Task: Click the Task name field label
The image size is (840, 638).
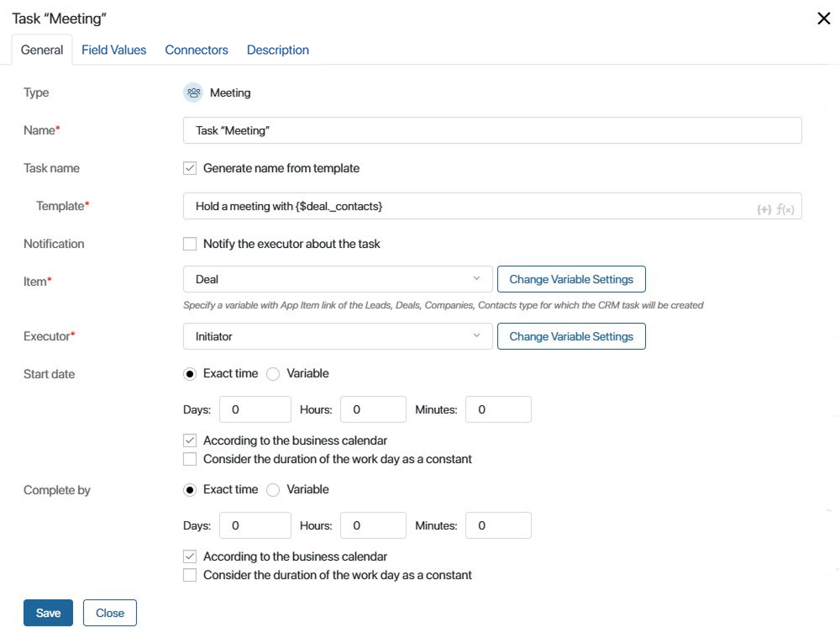Action: (x=51, y=168)
